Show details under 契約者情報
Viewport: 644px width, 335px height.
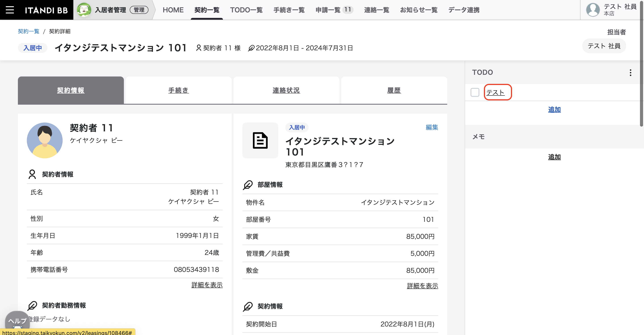click(207, 285)
